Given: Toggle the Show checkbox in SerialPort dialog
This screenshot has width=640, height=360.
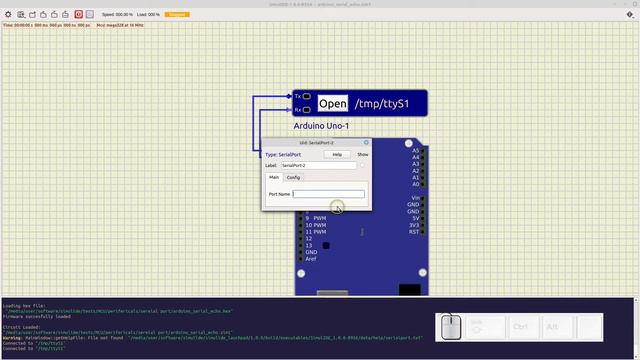Looking at the screenshot, I should coord(362,165).
